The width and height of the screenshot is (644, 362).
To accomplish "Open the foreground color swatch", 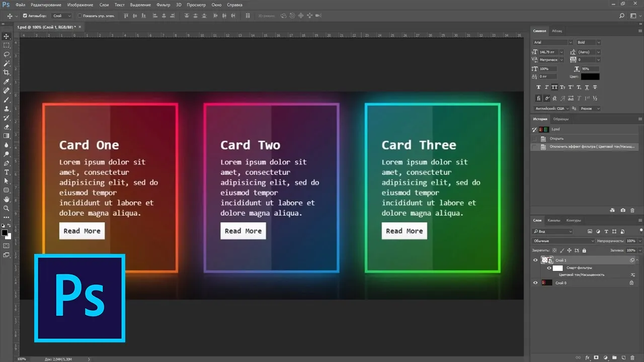I will (5, 233).
